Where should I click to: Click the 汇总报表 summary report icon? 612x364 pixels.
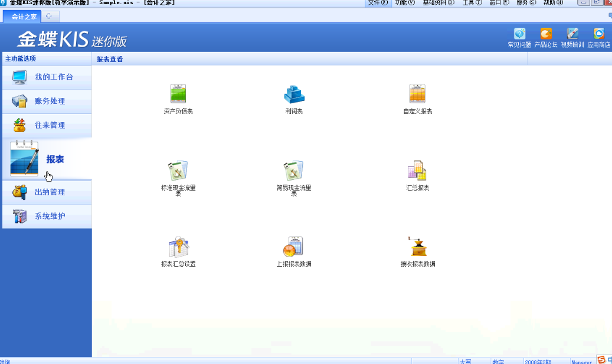417,171
